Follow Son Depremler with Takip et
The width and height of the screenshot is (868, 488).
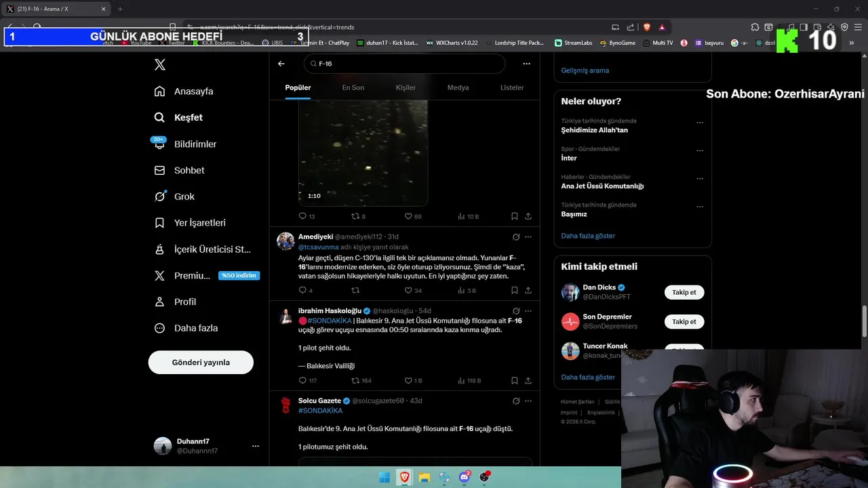click(684, 321)
